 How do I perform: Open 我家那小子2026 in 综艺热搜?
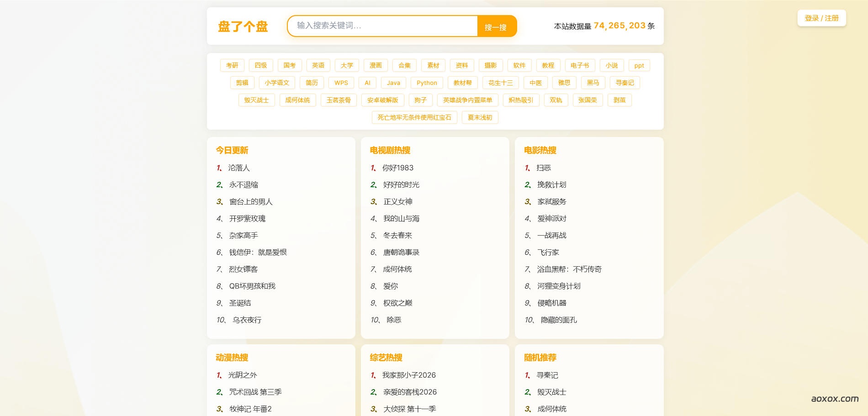[408, 375]
